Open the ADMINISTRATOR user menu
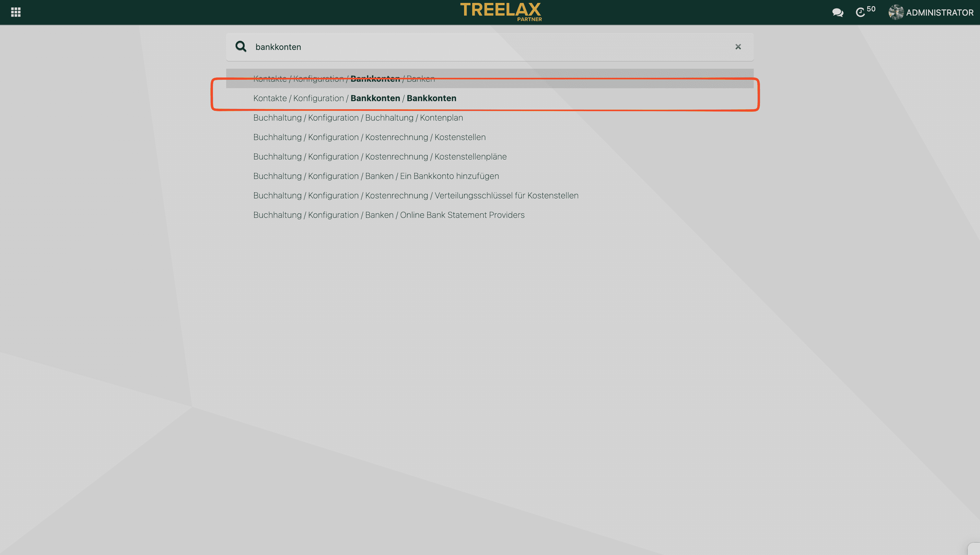This screenshot has width=980, height=555. [939, 13]
